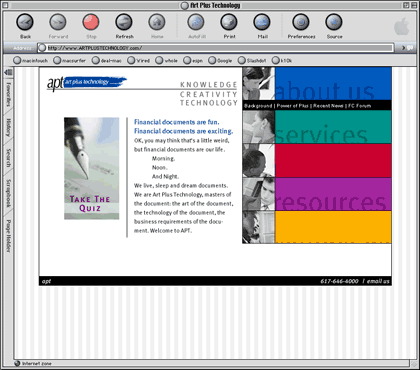Open the Recent News link

(328, 106)
